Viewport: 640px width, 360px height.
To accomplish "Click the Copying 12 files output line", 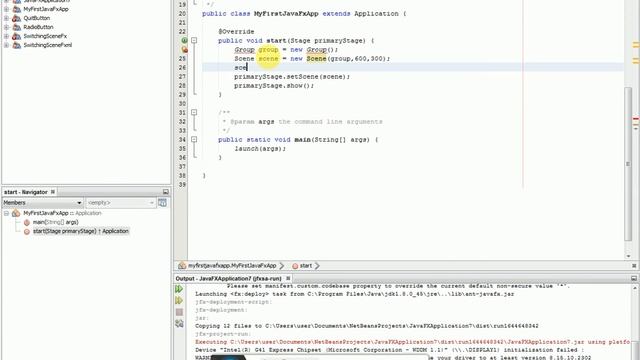I will [367, 326].
